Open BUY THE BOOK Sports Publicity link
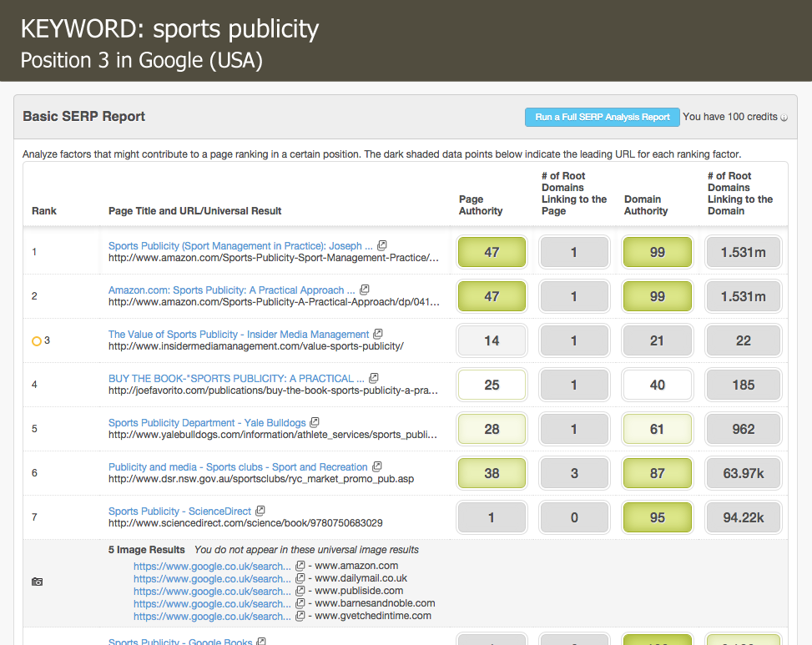The width and height of the screenshot is (812, 645). coord(236,379)
